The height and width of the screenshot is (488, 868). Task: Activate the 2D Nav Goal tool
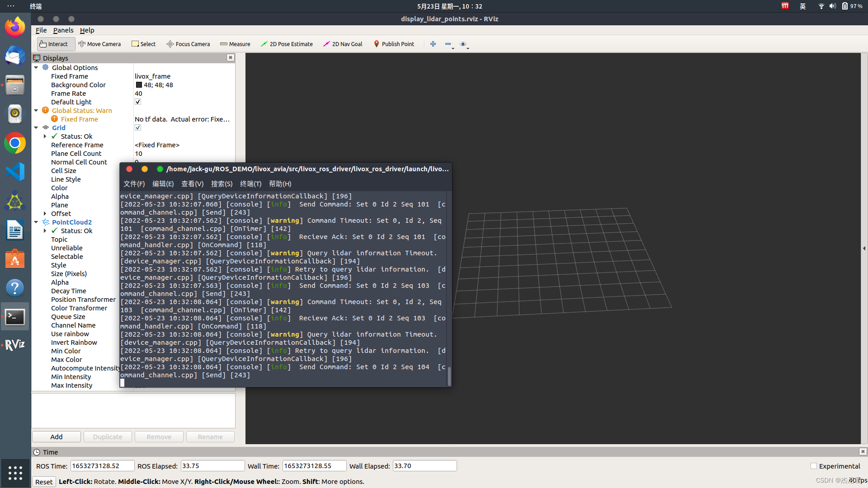tap(342, 44)
